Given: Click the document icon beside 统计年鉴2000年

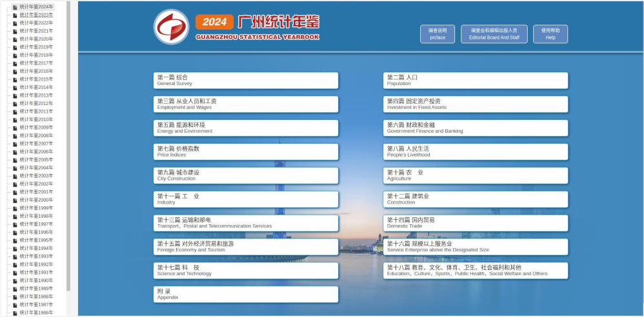Looking at the screenshot, I should [x=15, y=200].
